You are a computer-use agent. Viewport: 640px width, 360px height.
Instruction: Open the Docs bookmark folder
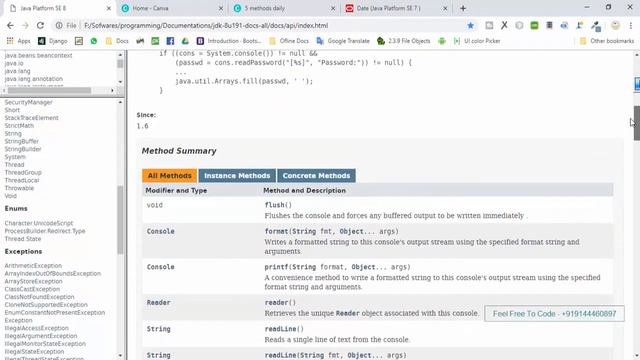coord(117,41)
